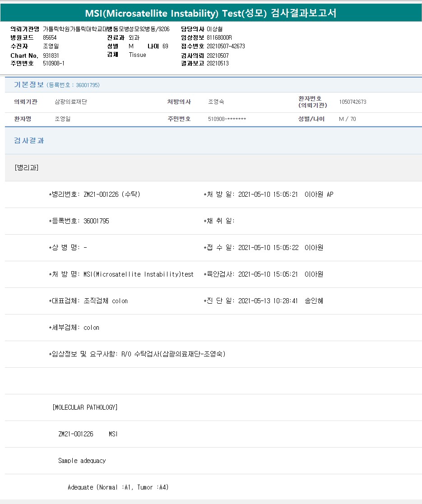
Task: Click the [MOLECULAR PATHOLOGY] heading
Action: pyautogui.click(x=85, y=407)
